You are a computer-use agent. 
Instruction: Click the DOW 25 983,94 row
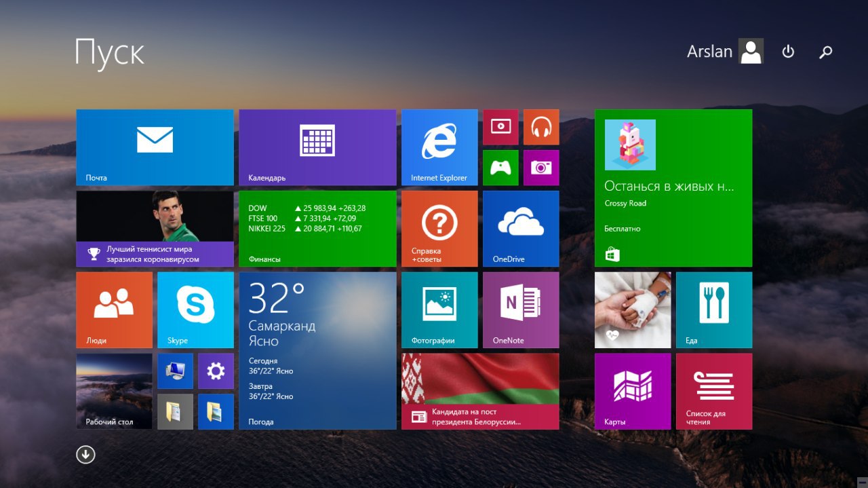click(307, 208)
